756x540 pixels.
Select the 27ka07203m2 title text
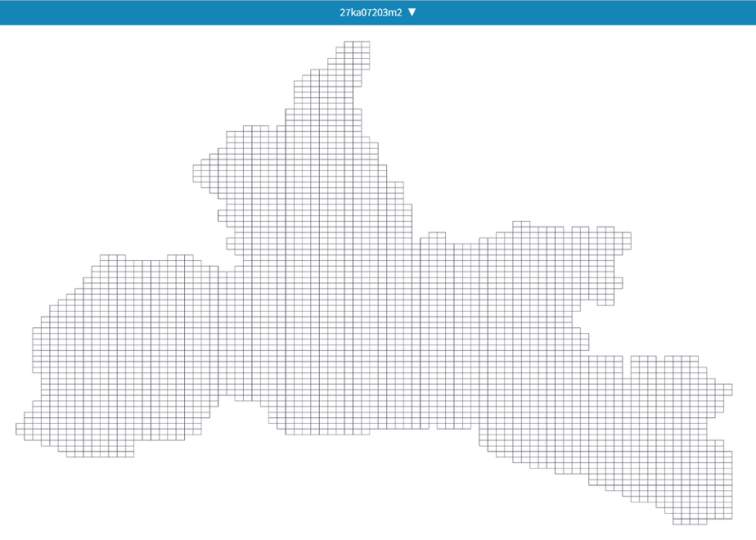371,12
